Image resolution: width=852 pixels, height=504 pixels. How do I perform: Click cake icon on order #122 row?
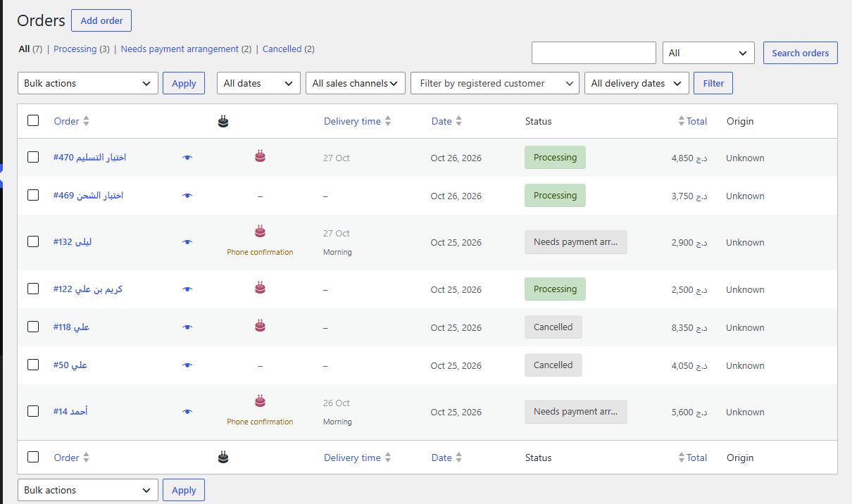point(260,287)
